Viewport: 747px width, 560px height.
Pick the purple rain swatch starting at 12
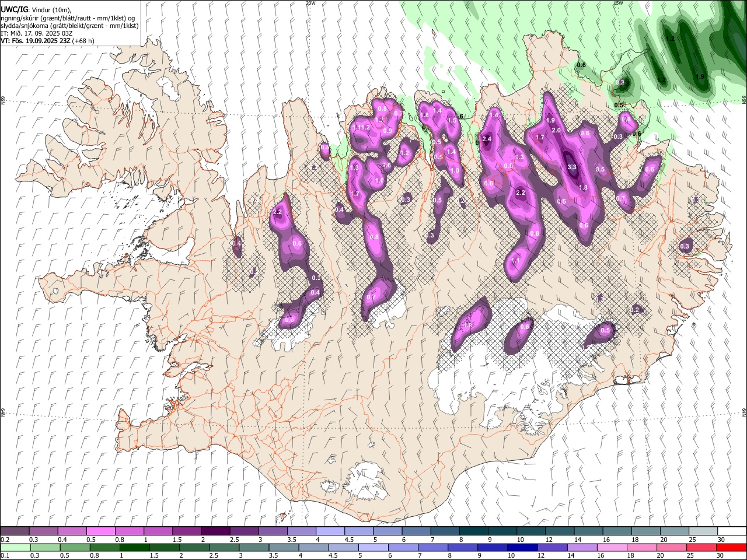tap(553, 547)
